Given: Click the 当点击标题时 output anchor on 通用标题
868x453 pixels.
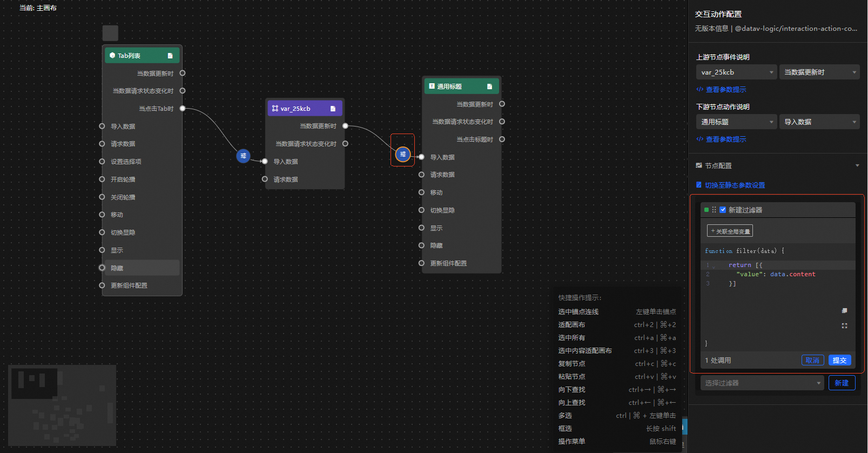Looking at the screenshot, I should [502, 139].
